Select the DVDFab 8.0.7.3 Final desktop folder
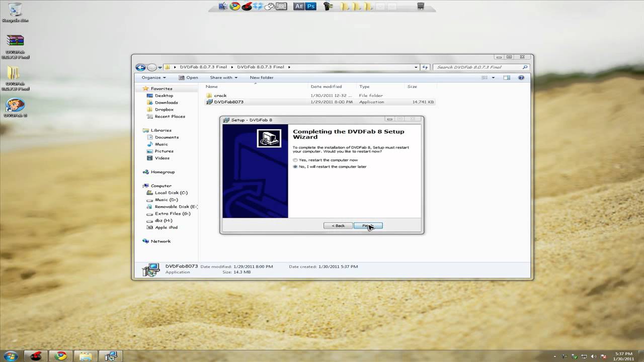This screenshot has width=644, height=362. [16, 79]
